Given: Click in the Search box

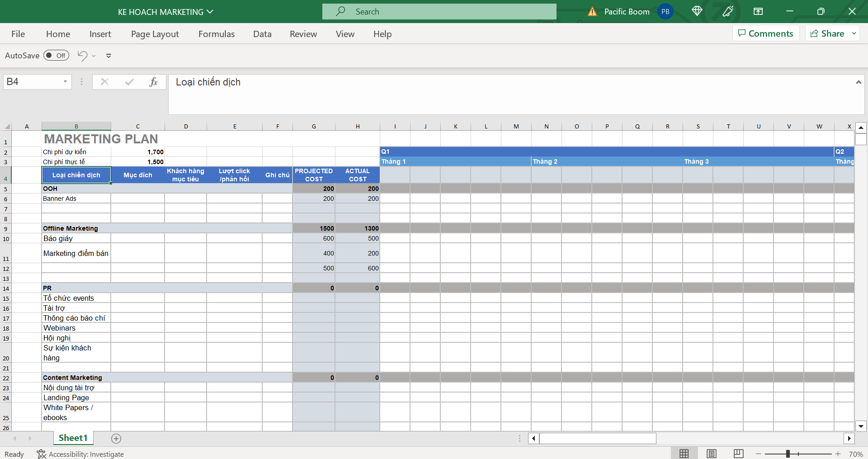Looking at the screenshot, I should [439, 12].
